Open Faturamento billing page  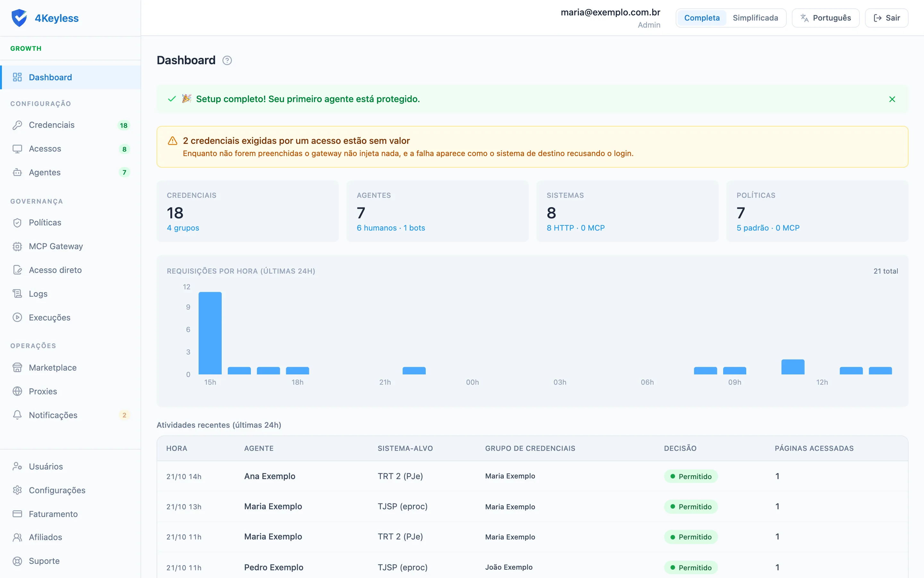coord(71,514)
